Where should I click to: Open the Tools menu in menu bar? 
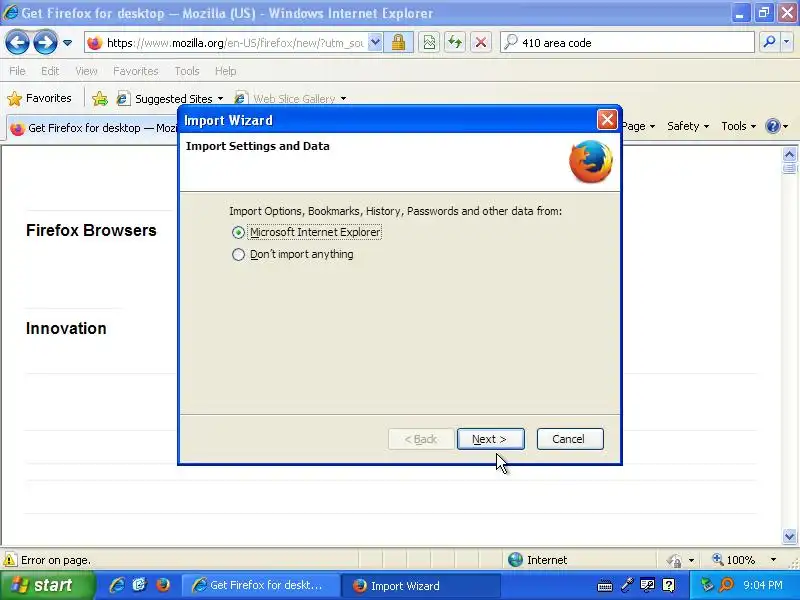[x=187, y=71]
